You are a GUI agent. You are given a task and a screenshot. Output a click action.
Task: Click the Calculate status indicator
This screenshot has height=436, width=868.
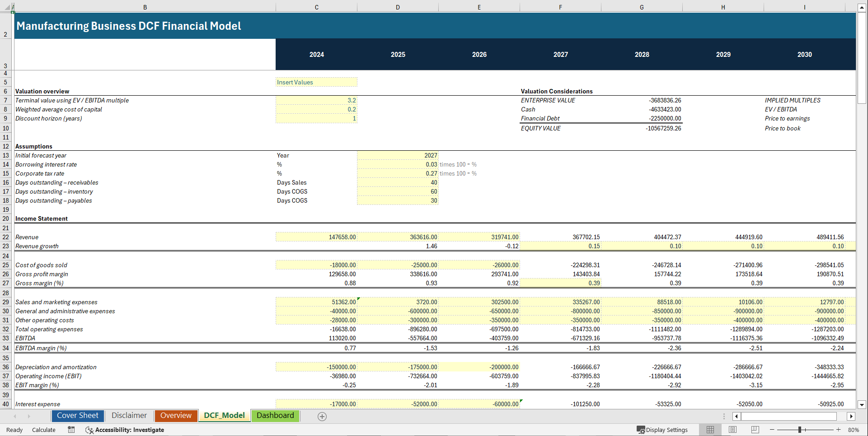pyautogui.click(x=44, y=430)
